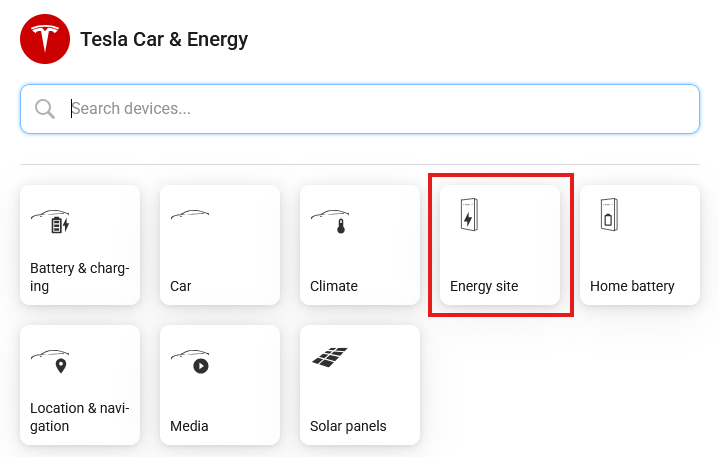Click the Powerwall lightning bolt icon

[469, 214]
